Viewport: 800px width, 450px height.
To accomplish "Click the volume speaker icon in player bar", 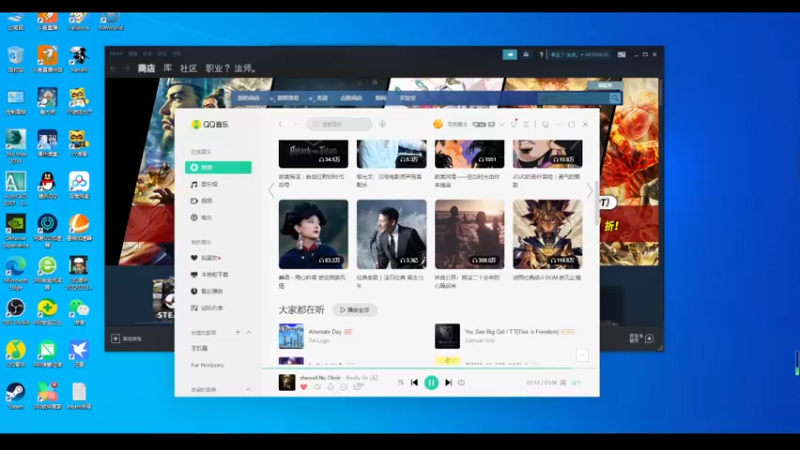I will coord(462,382).
